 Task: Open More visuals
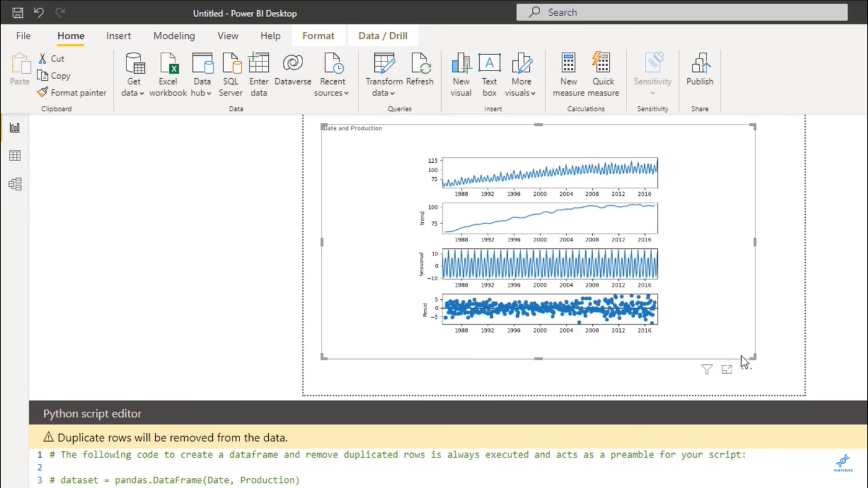tap(521, 75)
